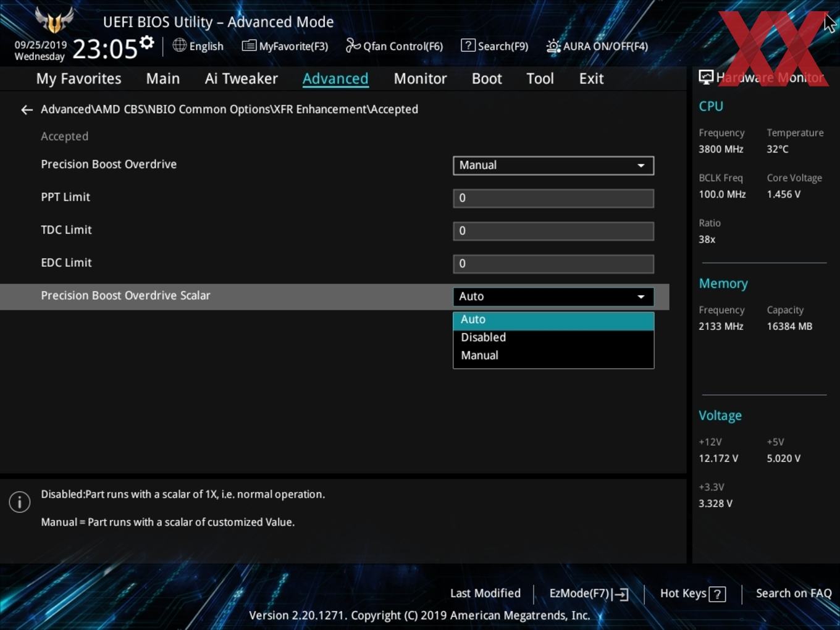Viewport: 840px width, 630px height.
Task: Click the Accepted heading text
Action: [x=64, y=136]
